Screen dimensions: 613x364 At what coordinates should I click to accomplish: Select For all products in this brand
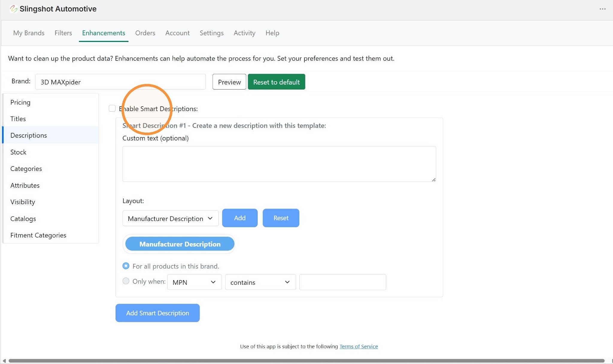pyautogui.click(x=126, y=266)
